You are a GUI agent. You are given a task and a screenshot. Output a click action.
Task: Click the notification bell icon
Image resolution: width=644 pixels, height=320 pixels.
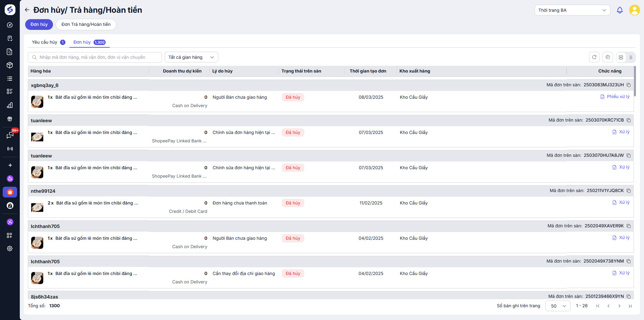(620, 10)
